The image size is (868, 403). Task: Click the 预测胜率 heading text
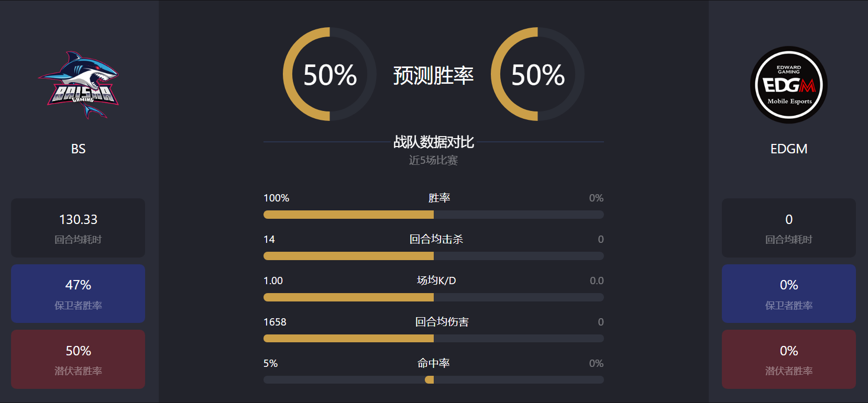(x=434, y=75)
